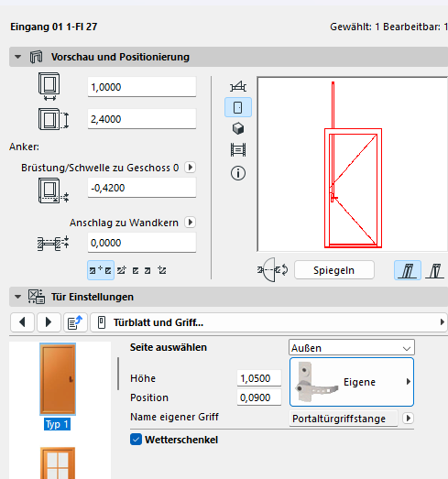The width and height of the screenshot is (448, 479).
Task: Click the flip opening direction icon
Action: pyautogui.click(x=272, y=270)
